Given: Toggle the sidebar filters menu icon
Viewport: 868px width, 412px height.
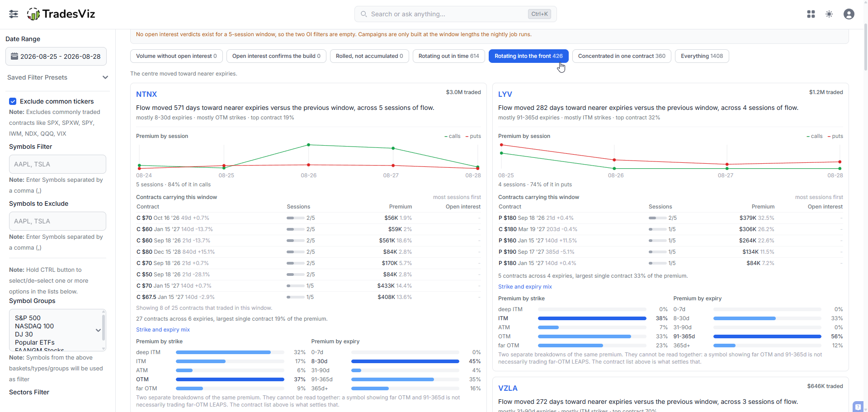Looking at the screenshot, I should [x=14, y=14].
